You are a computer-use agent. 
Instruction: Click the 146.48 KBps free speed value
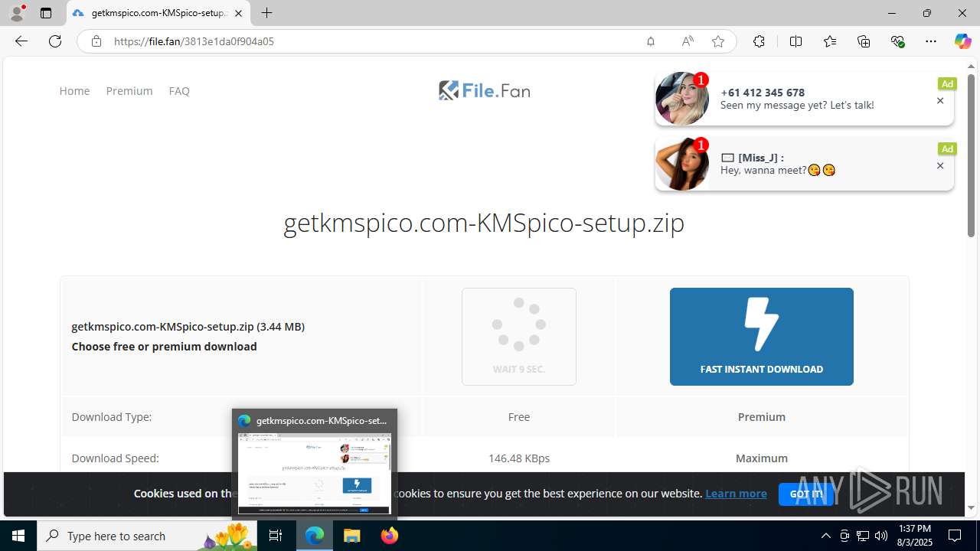click(519, 458)
